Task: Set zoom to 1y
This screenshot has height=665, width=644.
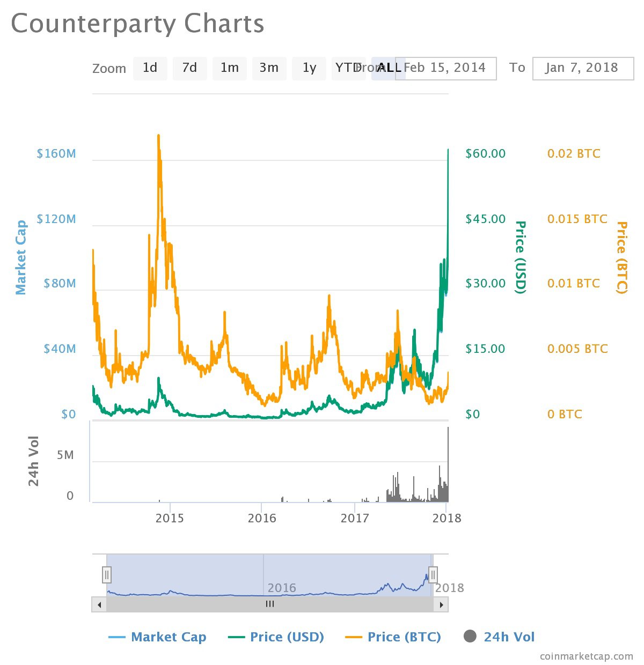Action: pyautogui.click(x=309, y=68)
